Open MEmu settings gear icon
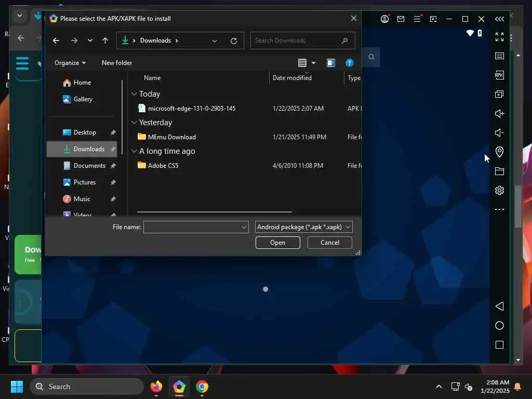The image size is (532, 399). pos(499,190)
